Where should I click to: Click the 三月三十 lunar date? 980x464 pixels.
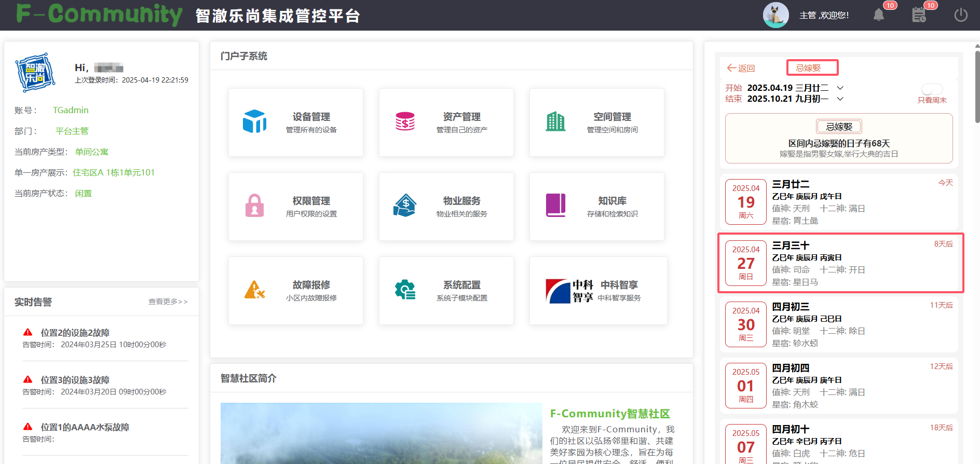pos(791,245)
